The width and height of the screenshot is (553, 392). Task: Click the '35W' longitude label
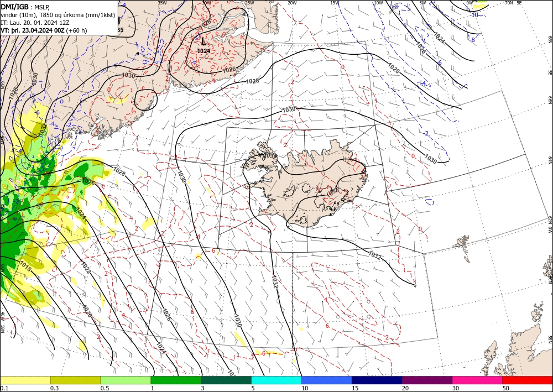coord(162,3)
